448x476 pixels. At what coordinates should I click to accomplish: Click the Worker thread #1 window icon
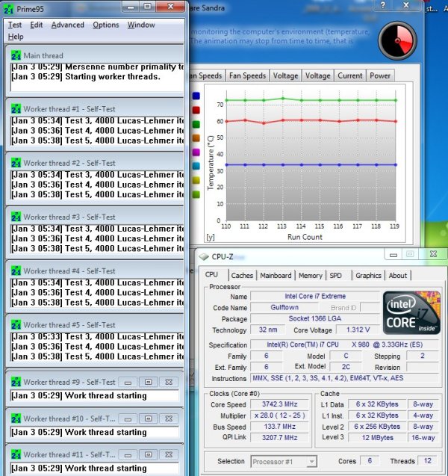16,108
